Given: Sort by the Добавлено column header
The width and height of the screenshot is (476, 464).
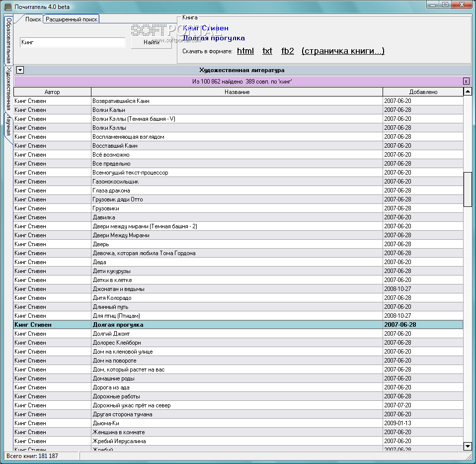Looking at the screenshot, I should tap(423, 92).
